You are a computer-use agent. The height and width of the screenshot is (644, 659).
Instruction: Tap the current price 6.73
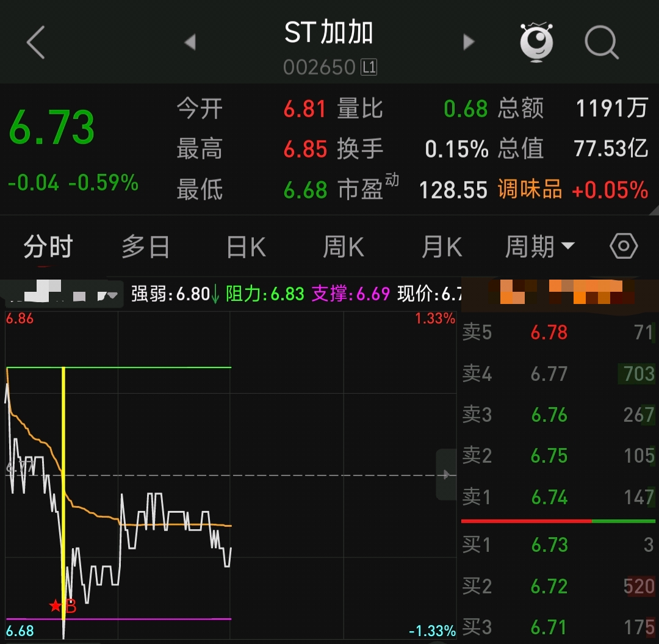pos(52,127)
